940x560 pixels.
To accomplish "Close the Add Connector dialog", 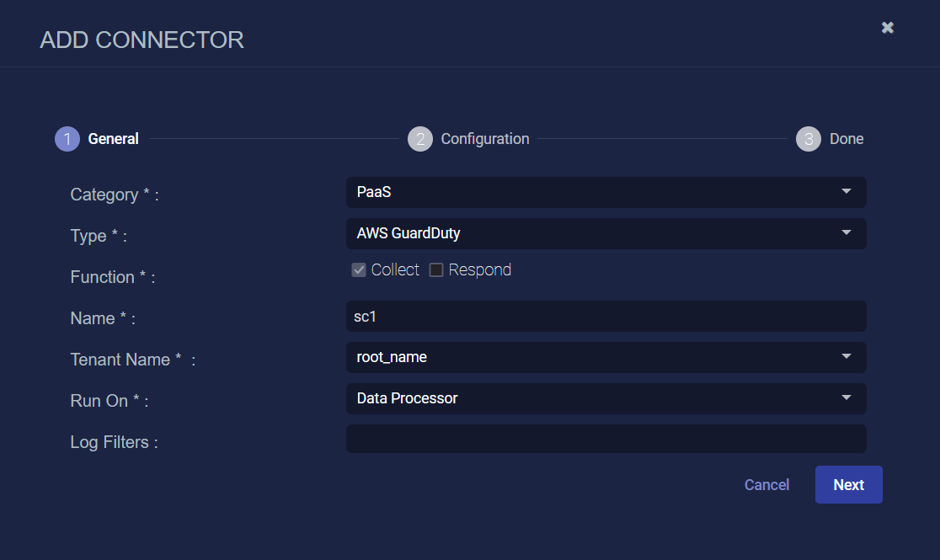I will pyautogui.click(x=888, y=28).
